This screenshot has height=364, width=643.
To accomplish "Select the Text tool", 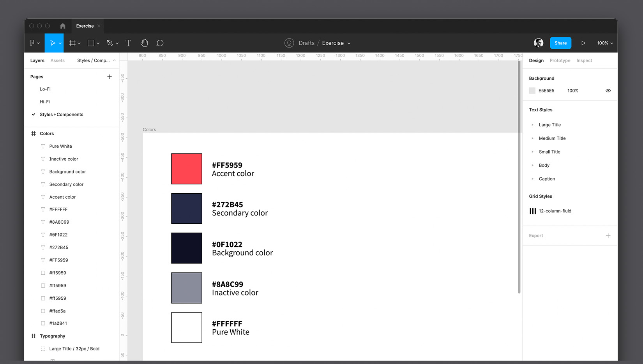I will click(x=128, y=43).
